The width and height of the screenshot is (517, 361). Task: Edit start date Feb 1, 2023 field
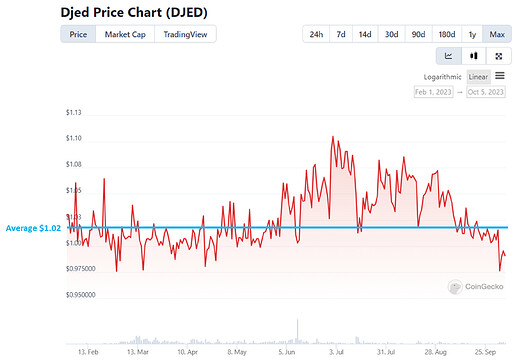pyautogui.click(x=433, y=92)
